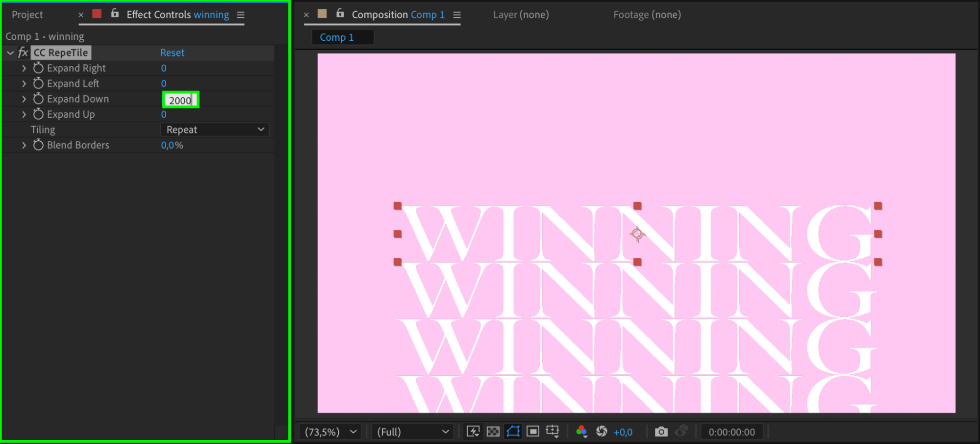Open the Tiling Repeat dropdown
980x444 pixels.
215,130
